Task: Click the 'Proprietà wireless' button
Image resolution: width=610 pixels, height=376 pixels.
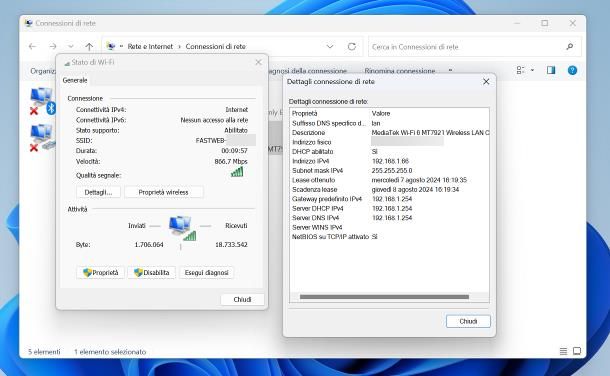Action: [x=163, y=192]
